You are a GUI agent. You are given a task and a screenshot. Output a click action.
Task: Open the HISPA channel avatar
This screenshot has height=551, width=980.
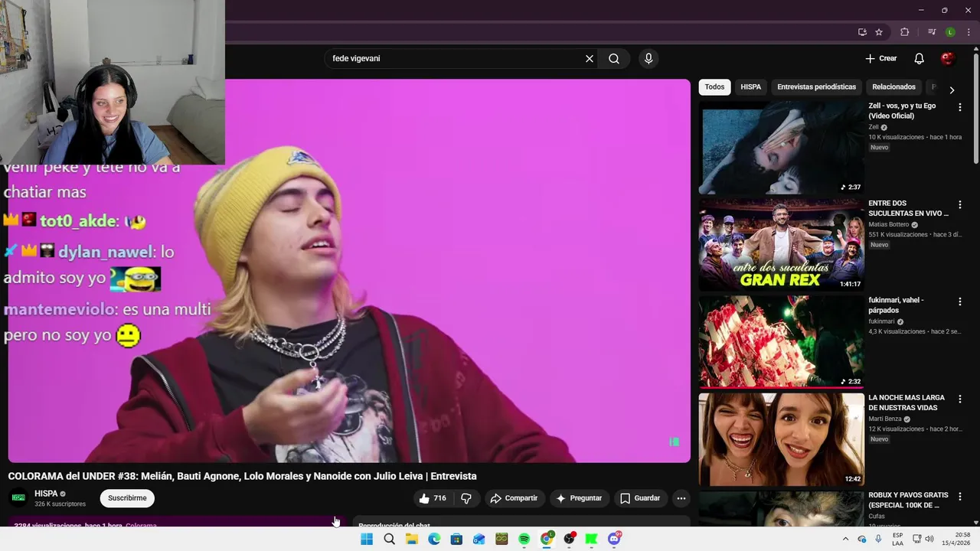[x=18, y=498]
